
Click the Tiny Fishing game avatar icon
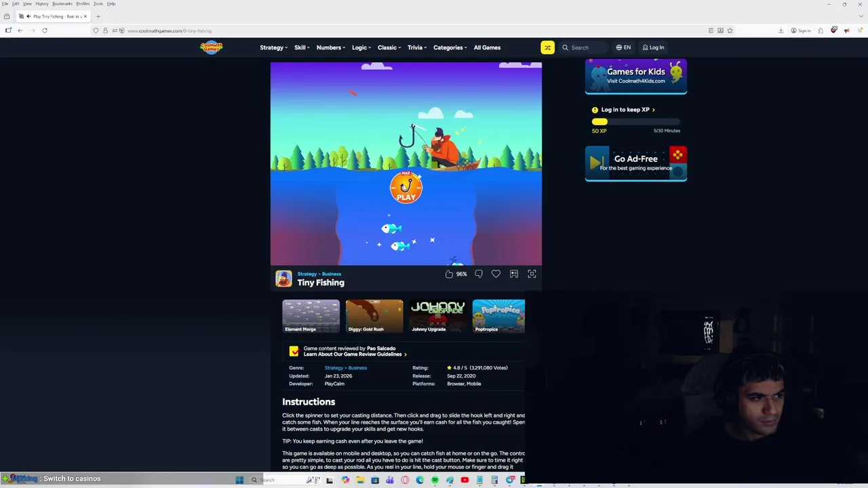(x=283, y=279)
